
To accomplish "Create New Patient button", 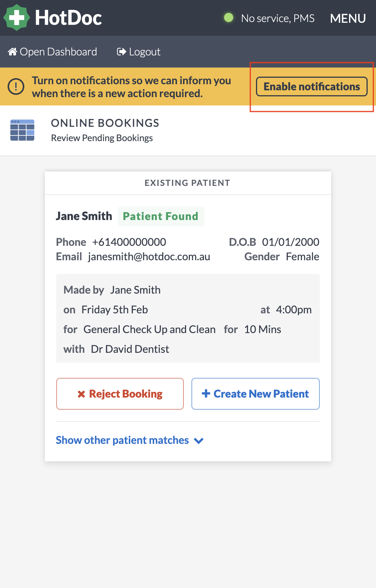I will tap(256, 394).
